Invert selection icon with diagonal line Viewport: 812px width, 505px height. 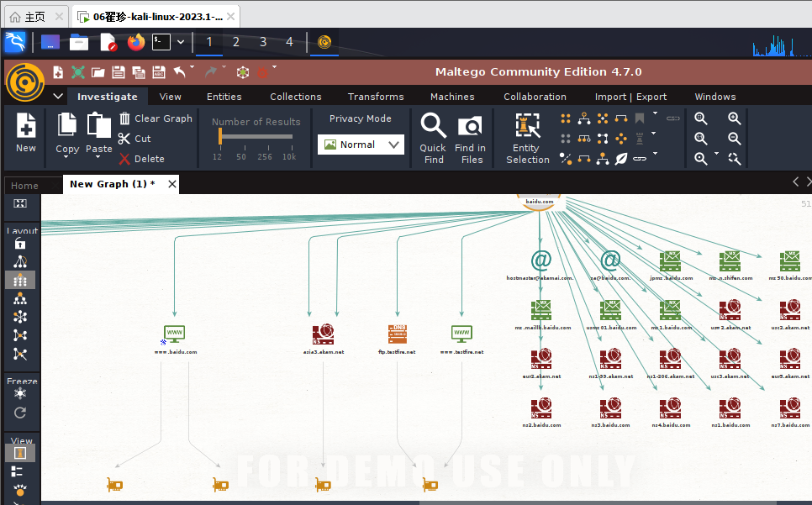coord(566,159)
